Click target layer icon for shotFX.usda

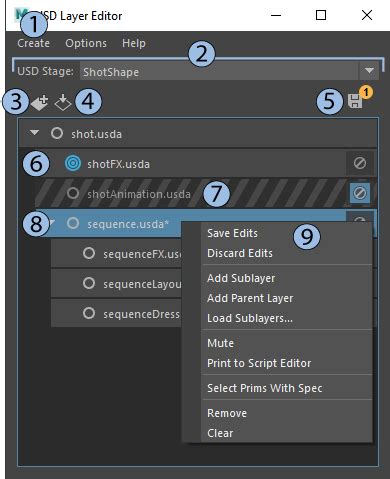pyautogui.click(x=73, y=163)
